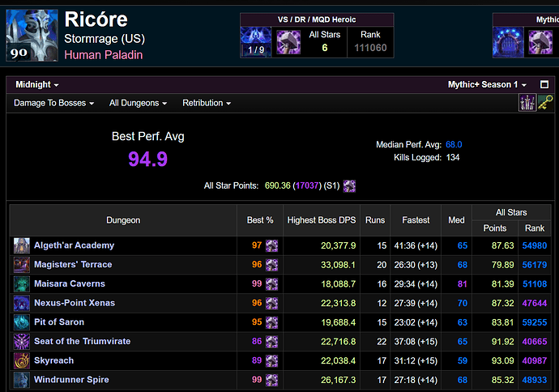
Task: Click the Skyreach dungeon icon
Action: (22, 361)
